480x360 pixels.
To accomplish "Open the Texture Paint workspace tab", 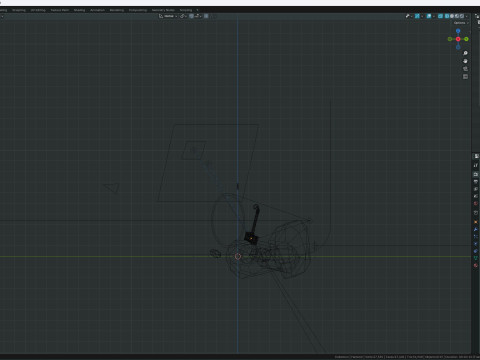I will pos(60,10).
